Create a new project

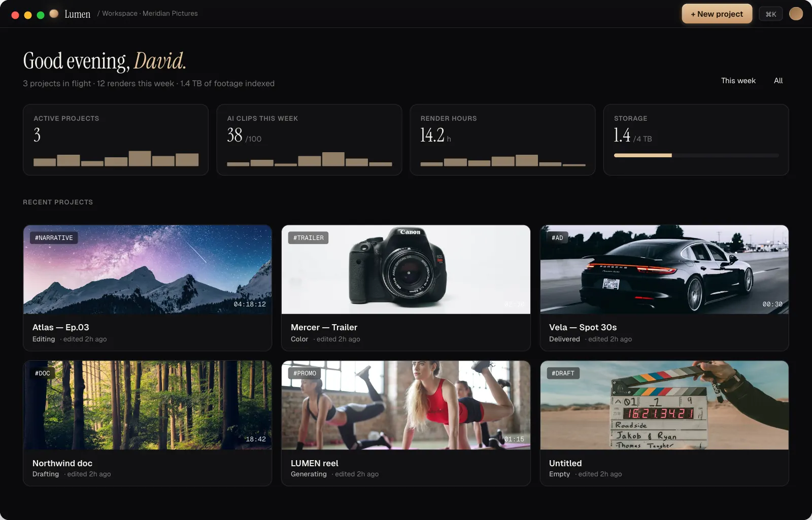tap(717, 14)
